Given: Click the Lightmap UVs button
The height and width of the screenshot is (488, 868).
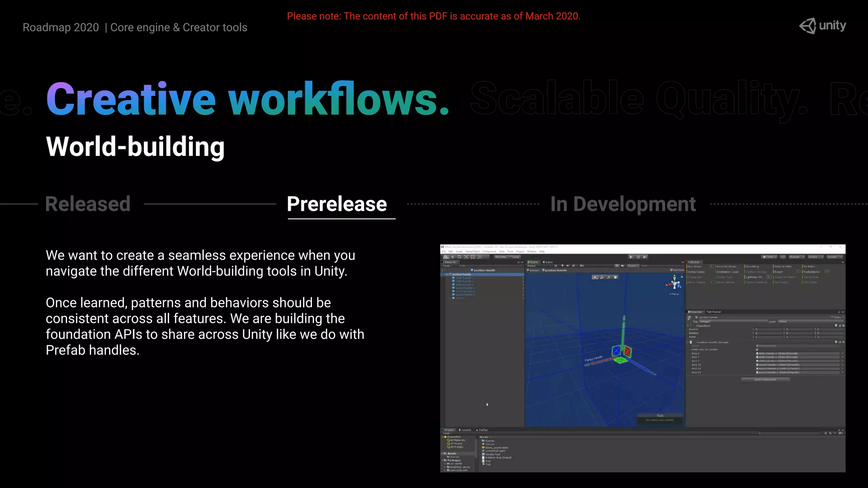Looking at the screenshot, I should (x=754, y=277).
